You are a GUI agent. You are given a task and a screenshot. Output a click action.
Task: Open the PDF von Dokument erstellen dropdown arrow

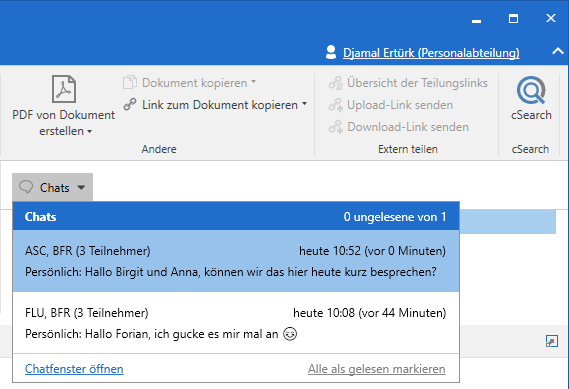point(89,132)
